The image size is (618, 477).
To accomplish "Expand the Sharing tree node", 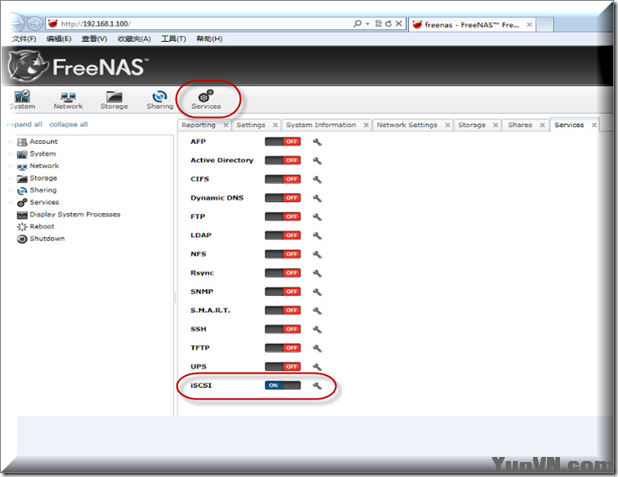I will (x=10, y=190).
